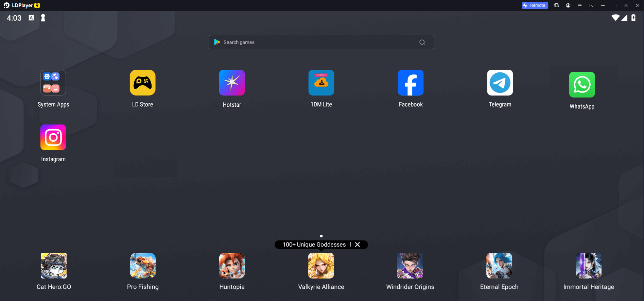Viewport: 644px width, 301px height.
Task: Click the magnifier search icon
Action: click(422, 42)
